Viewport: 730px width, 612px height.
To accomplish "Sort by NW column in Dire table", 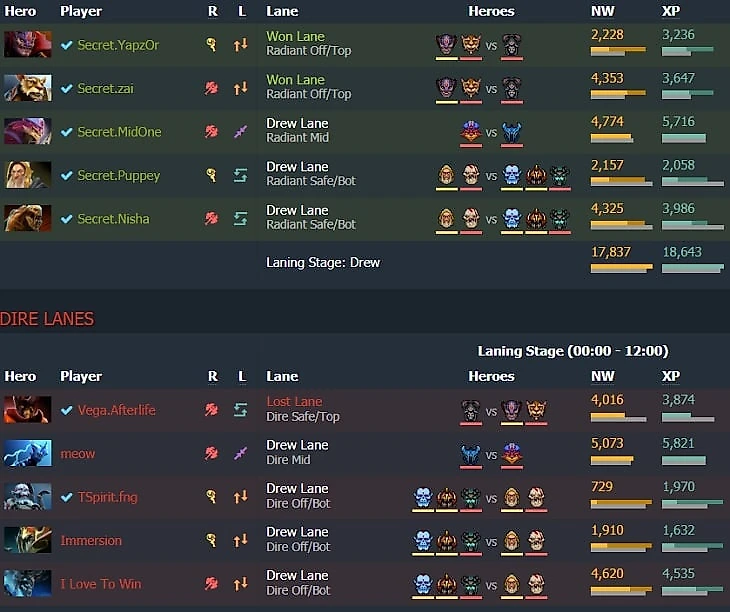I will click(x=602, y=376).
